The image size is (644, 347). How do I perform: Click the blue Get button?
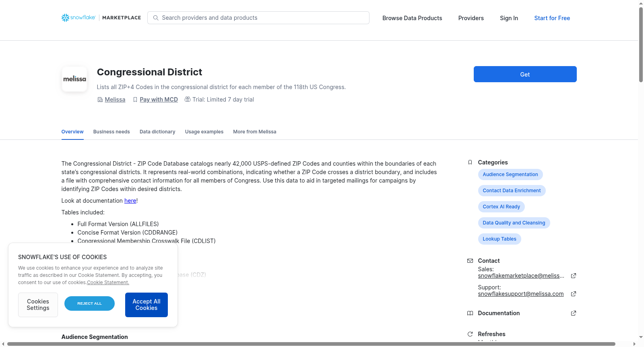[x=525, y=74]
